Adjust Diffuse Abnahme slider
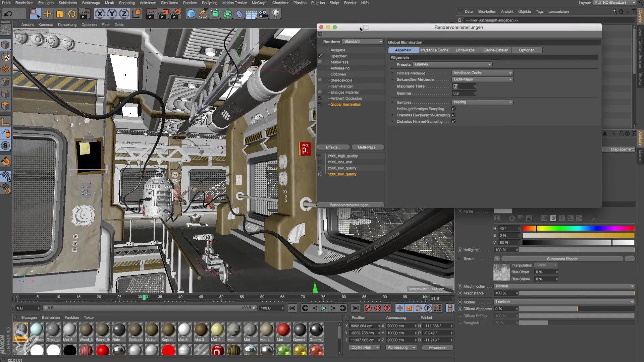 point(577,309)
